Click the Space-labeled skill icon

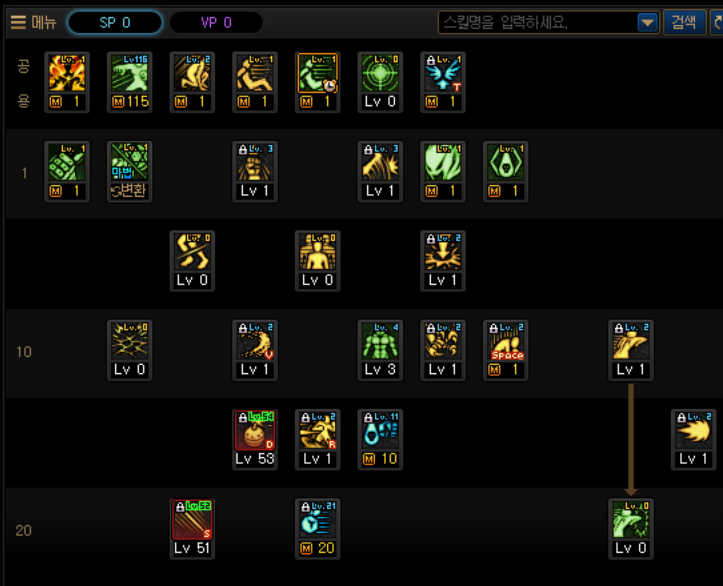pyautogui.click(x=506, y=341)
